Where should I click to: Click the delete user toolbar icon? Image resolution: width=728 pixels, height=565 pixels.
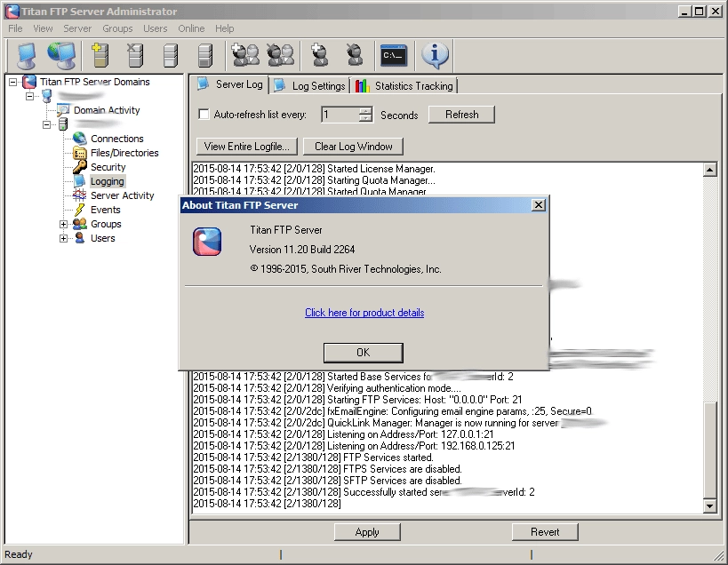click(355, 55)
